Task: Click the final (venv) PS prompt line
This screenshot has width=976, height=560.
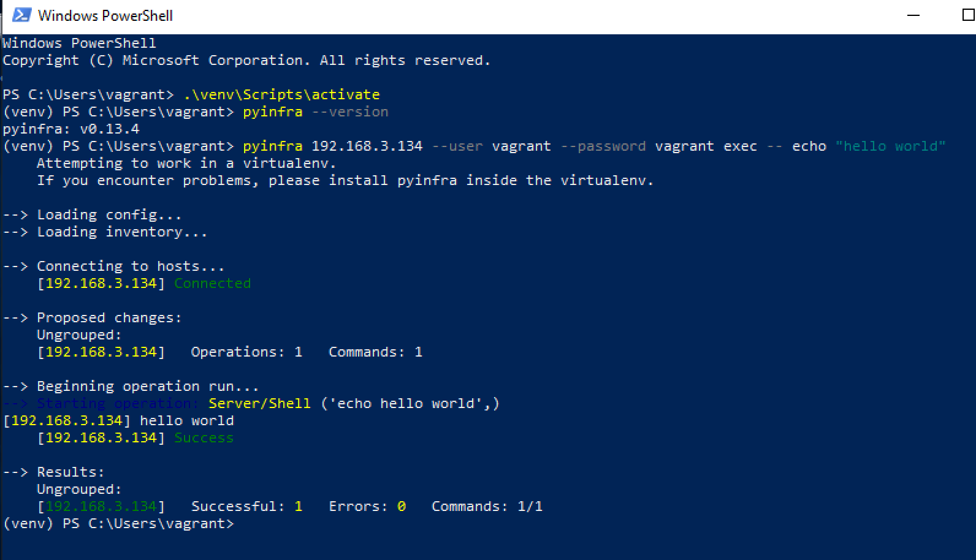Action: tap(118, 523)
